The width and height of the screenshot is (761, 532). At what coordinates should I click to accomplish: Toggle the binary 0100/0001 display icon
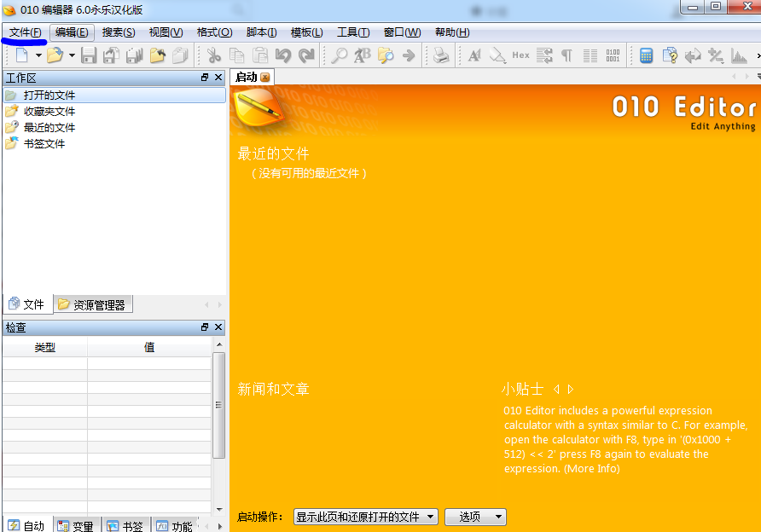[x=613, y=55]
